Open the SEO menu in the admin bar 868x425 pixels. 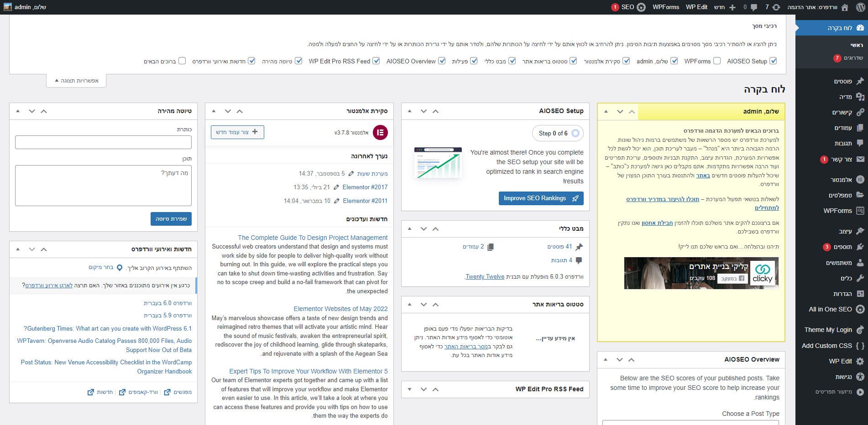(628, 7)
